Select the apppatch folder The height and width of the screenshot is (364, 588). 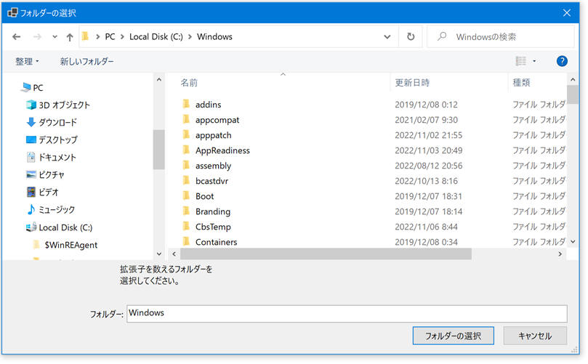point(214,135)
